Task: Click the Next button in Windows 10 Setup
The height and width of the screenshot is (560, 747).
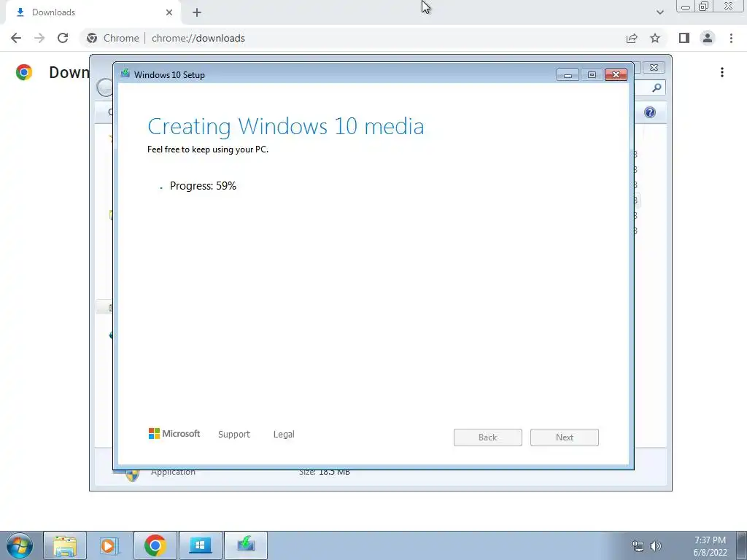Action: click(565, 437)
